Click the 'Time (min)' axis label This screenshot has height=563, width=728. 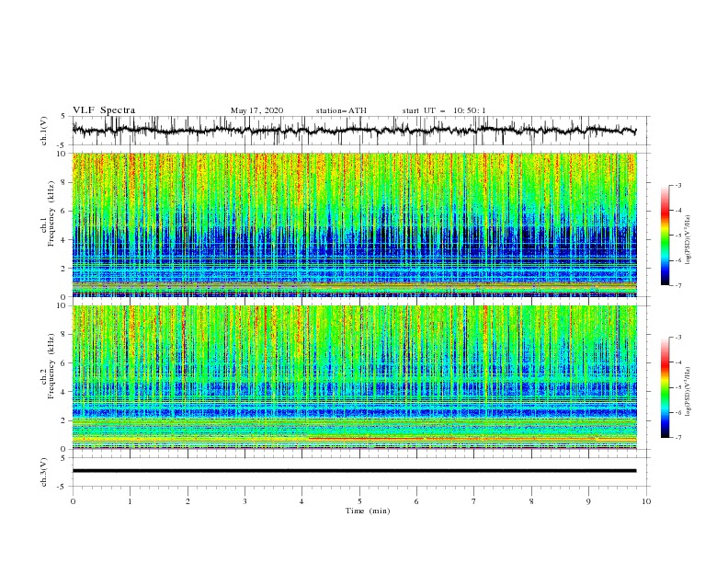pyautogui.click(x=368, y=511)
